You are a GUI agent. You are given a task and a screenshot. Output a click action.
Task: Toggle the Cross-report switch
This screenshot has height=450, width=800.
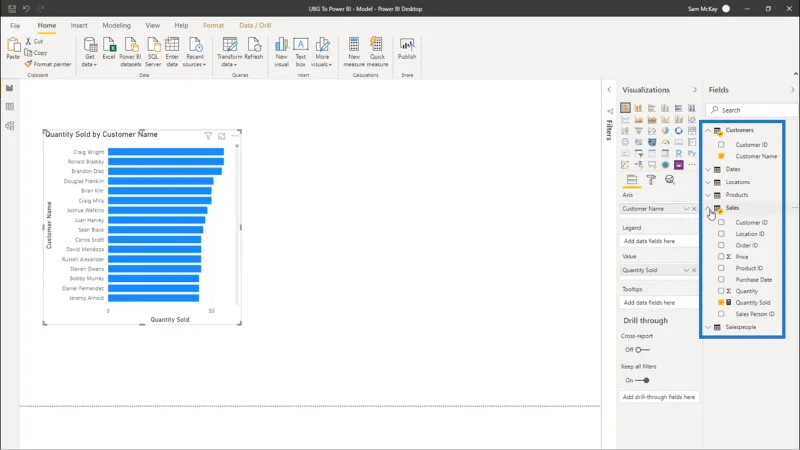coord(642,350)
